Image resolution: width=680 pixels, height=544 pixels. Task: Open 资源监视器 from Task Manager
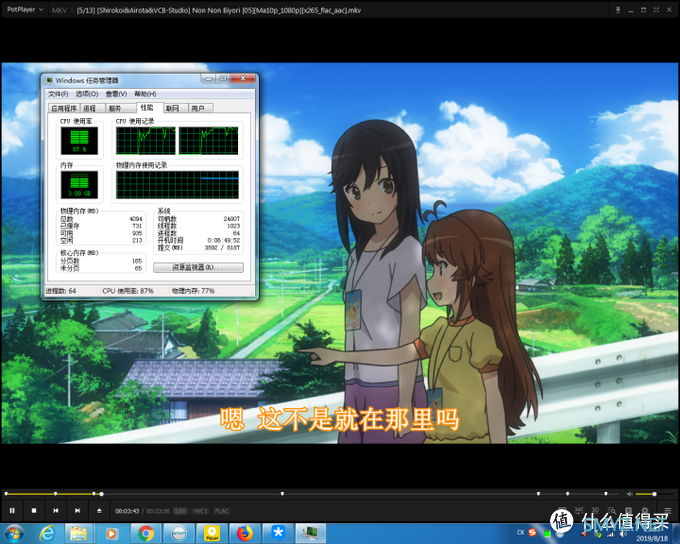pos(198,267)
